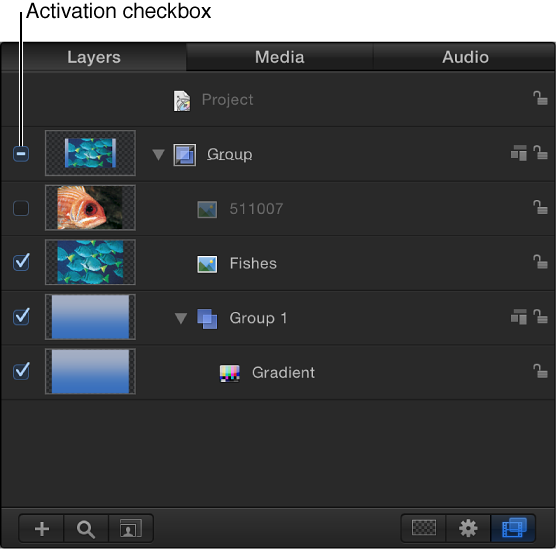Viewport: 556px width, 550px height.
Task: Select the 511007 layer name
Action: tap(256, 209)
